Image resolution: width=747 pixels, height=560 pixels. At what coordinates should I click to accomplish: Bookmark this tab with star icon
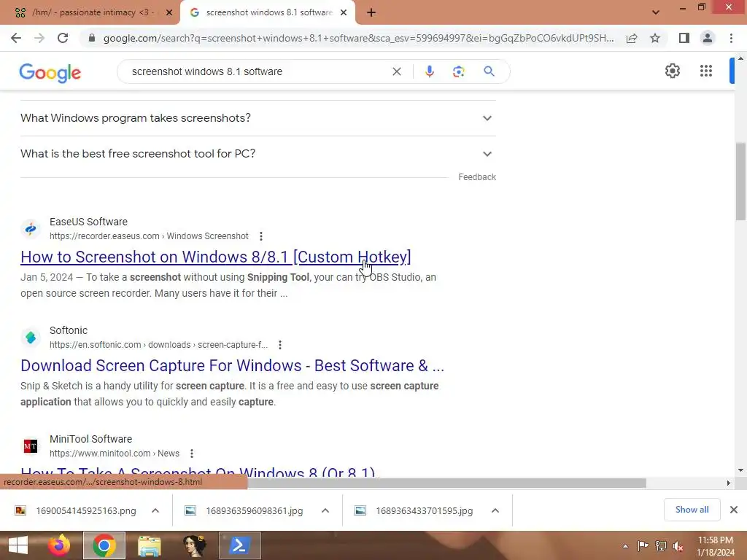pos(655,38)
